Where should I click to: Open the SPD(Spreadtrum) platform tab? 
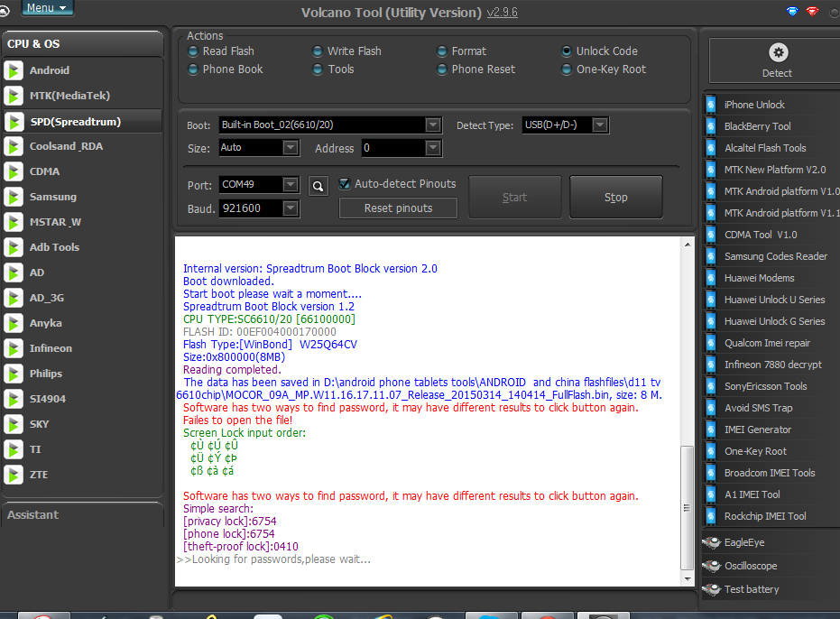pos(82,122)
